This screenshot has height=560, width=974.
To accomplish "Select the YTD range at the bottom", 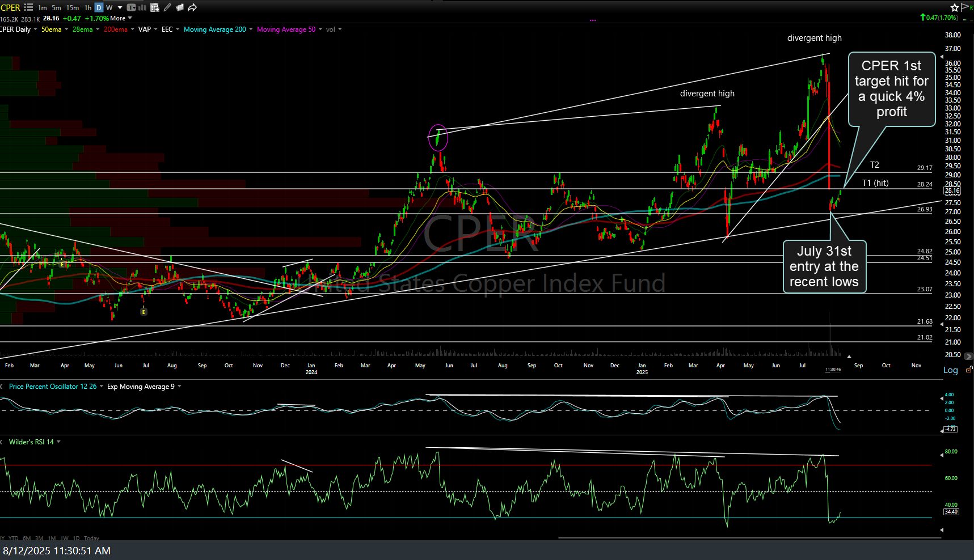I will click(x=14, y=537).
